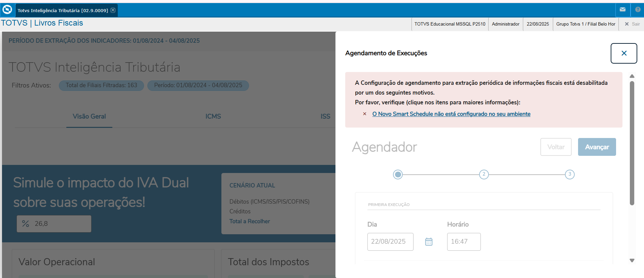Click the TOTVS | Livros Fiscais title

tap(42, 23)
